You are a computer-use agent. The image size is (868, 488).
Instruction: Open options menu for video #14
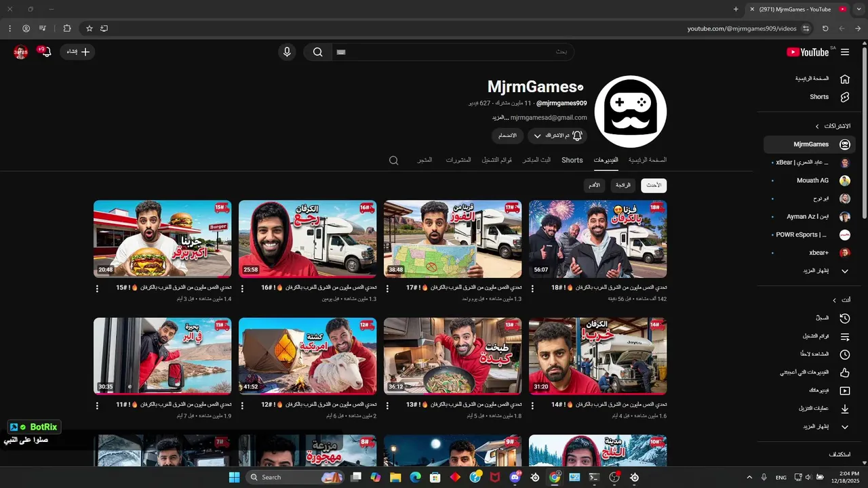(532, 405)
